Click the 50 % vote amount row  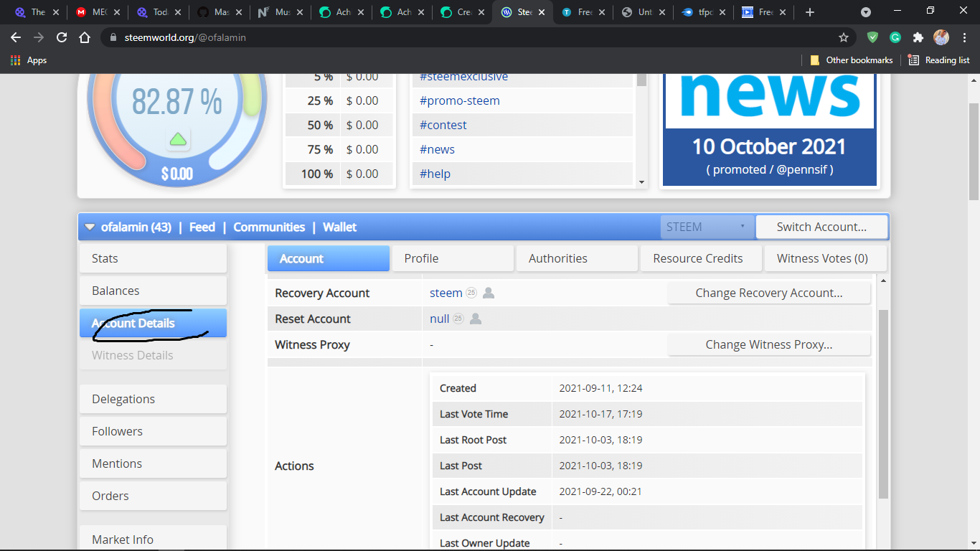tap(339, 125)
